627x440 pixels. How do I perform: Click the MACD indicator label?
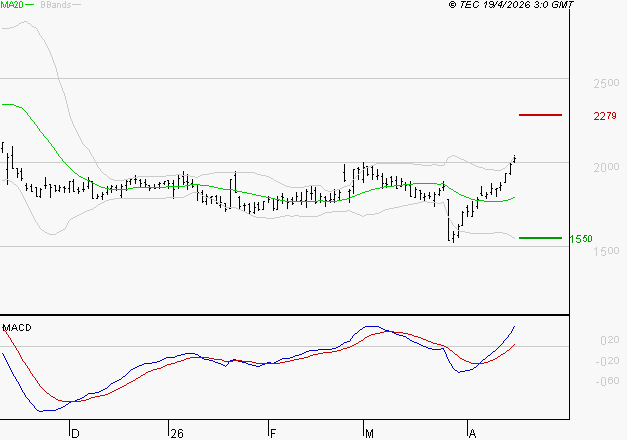pyautogui.click(x=17, y=327)
